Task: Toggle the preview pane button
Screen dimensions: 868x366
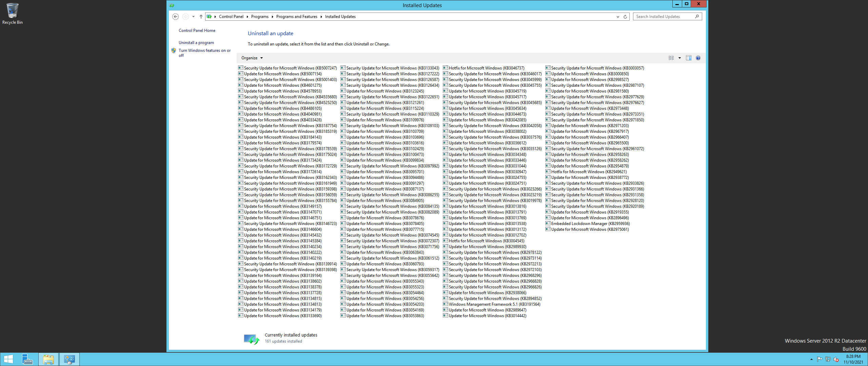Action: [x=689, y=58]
